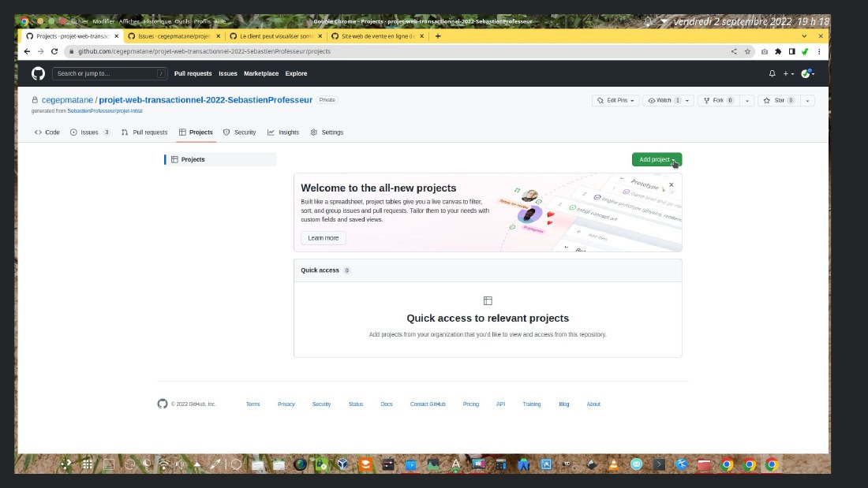Switch to the Projects · projet-web-transac browser tab
Screen dimensions: 868x488
coord(73,36)
